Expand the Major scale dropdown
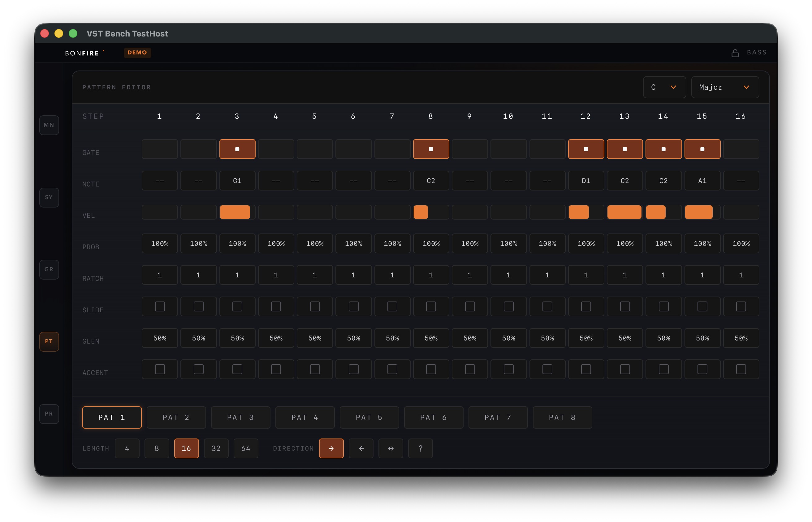 click(725, 87)
